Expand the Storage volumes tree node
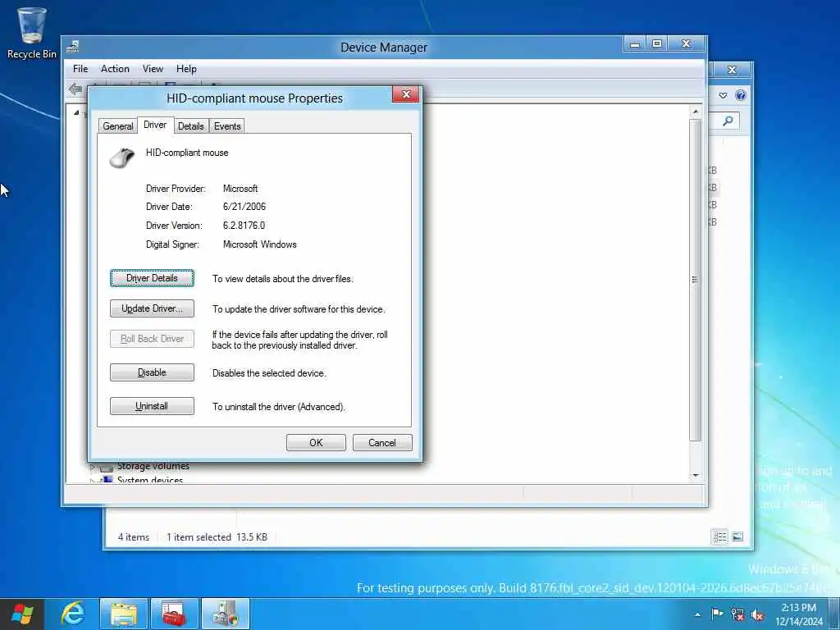Screen dimensions: 840x630 pyautogui.click(x=92, y=467)
